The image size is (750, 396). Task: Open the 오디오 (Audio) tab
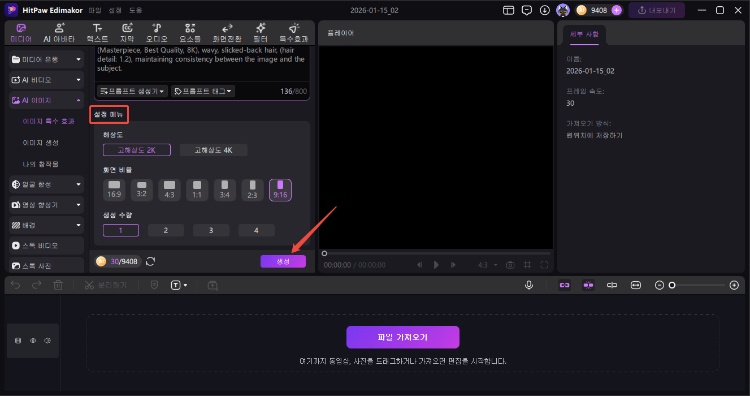pyautogui.click(x=156, y=33)
